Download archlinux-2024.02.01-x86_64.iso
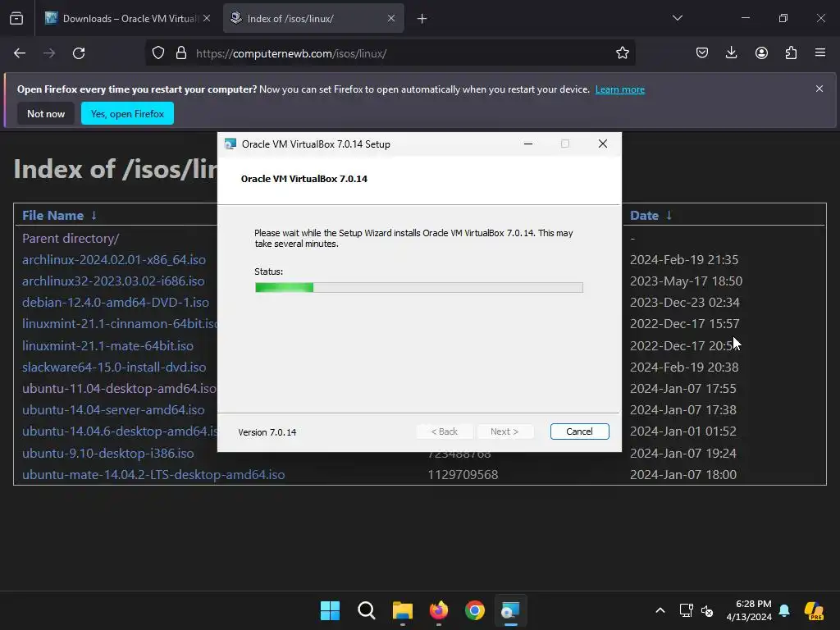 coord(114,260)
